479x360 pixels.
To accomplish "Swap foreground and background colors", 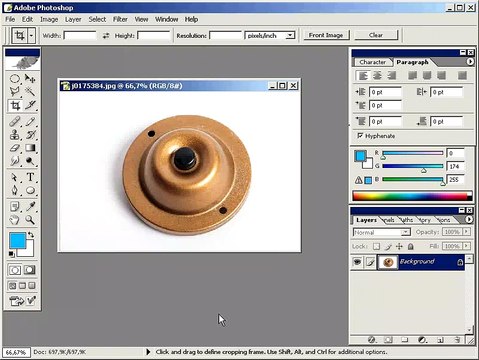I will (31, 235).
